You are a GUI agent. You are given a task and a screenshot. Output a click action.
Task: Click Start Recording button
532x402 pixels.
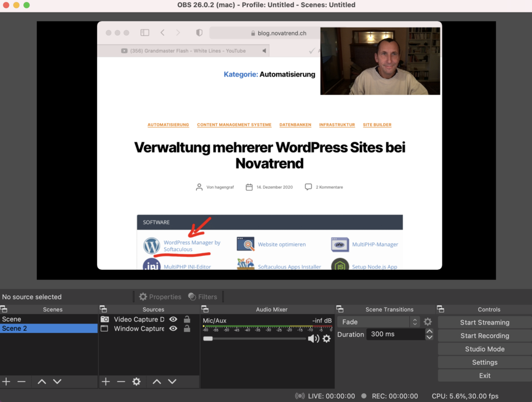pyautogui.click(x=485, y=335)
